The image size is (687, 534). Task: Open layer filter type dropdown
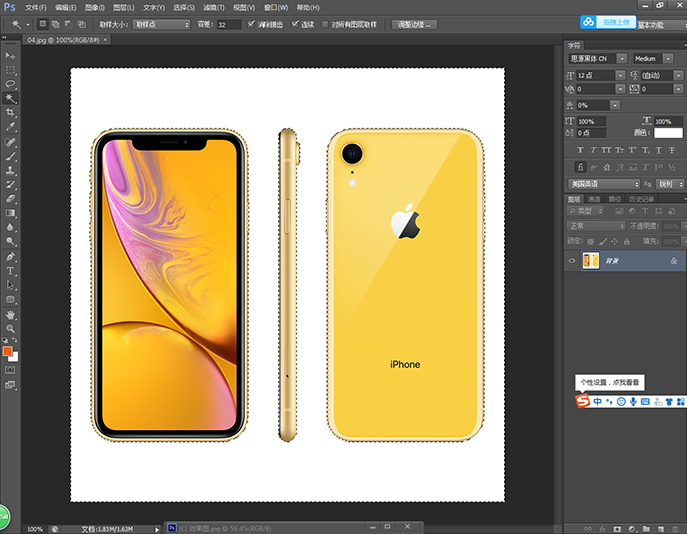pyautogui.click(x=585, y=211)
